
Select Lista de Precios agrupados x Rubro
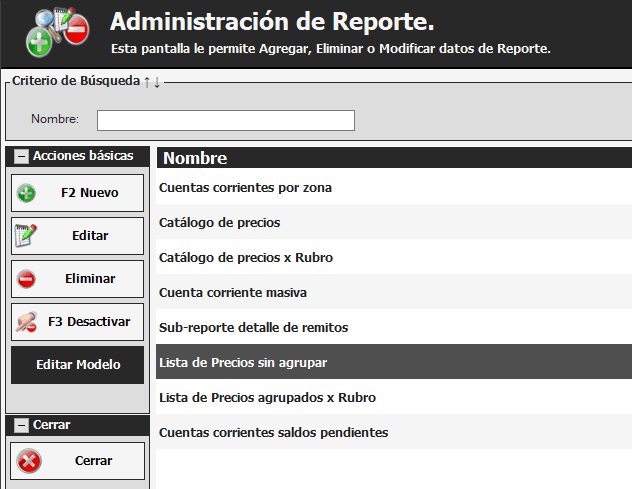[x=267, y=397]
